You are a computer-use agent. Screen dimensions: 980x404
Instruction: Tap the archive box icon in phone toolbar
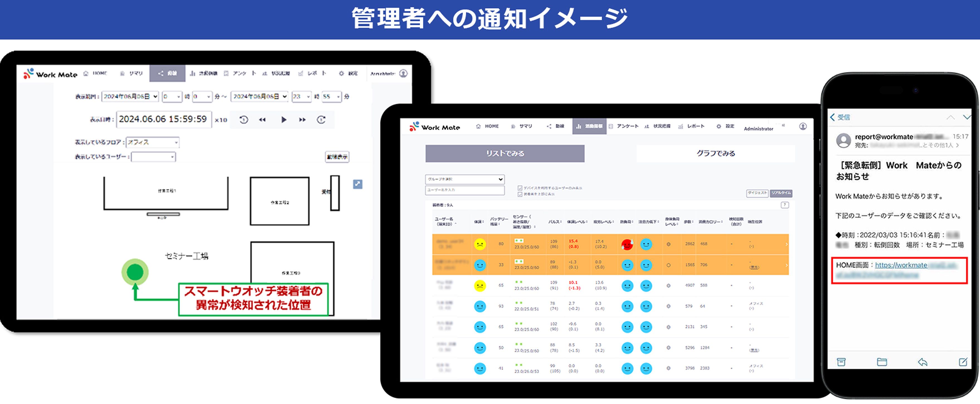(841, 362)
